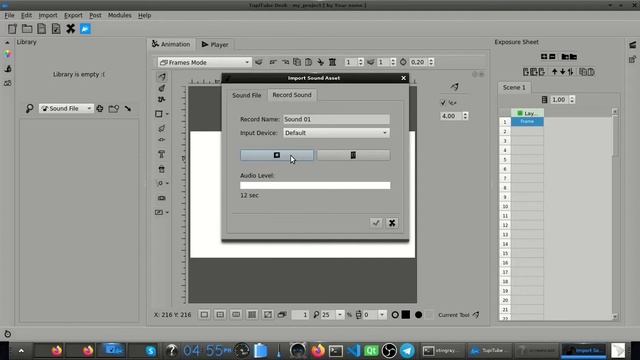The height and width of the screenshot is (360, 640).
Task: Open the pen properties sidebar icon
Action: tap(8, 69)
